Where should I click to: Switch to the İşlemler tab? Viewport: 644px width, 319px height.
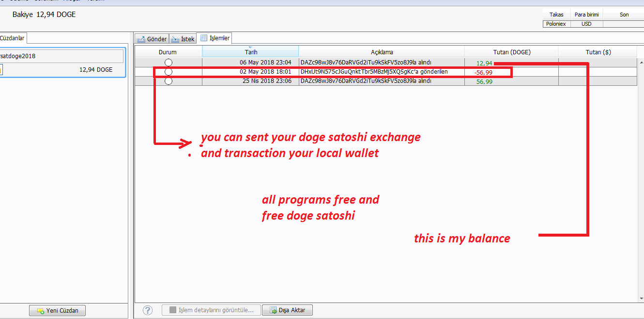215,38
